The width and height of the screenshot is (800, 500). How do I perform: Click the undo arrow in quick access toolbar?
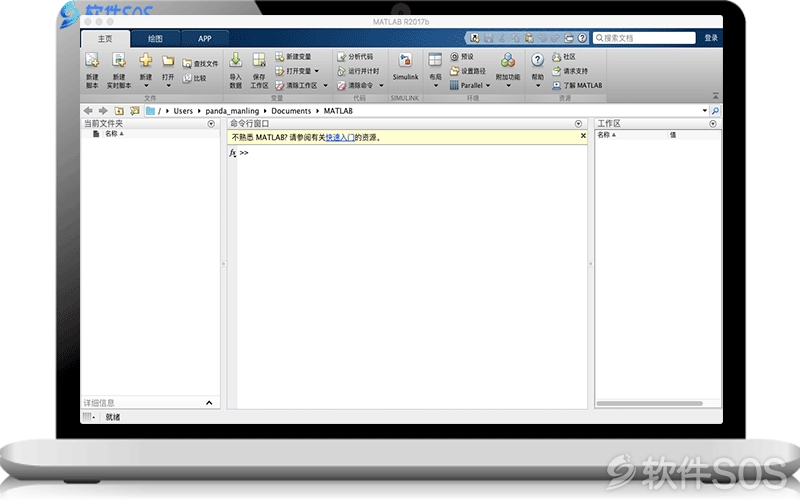click(x=542, y=38)
